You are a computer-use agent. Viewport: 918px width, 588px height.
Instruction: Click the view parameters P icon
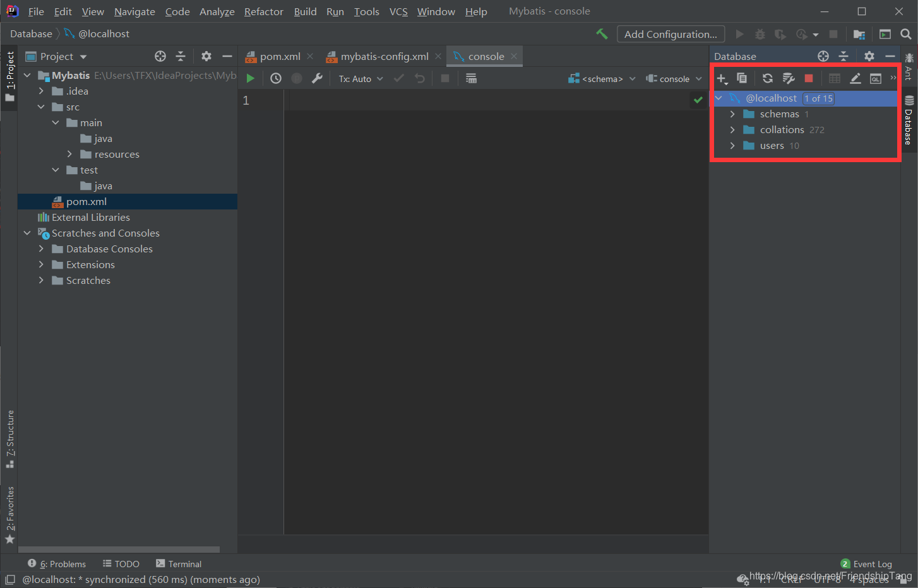pos(297,78)
